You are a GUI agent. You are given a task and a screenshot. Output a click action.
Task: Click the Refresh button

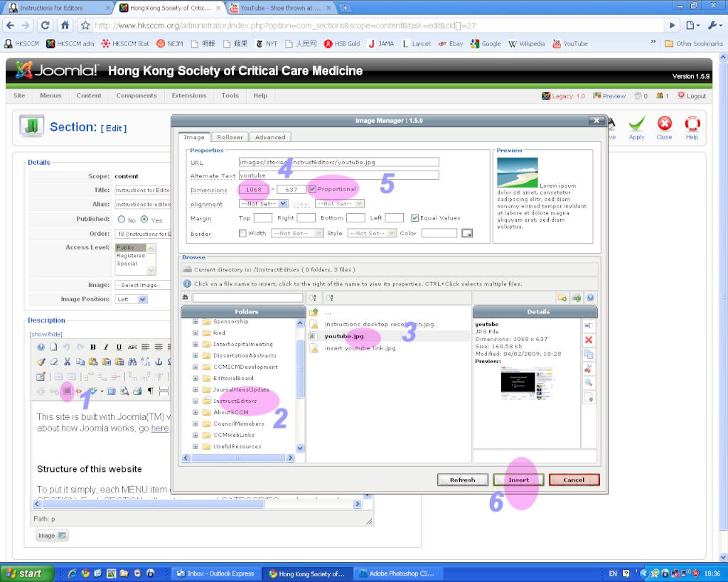coord(462,480)
